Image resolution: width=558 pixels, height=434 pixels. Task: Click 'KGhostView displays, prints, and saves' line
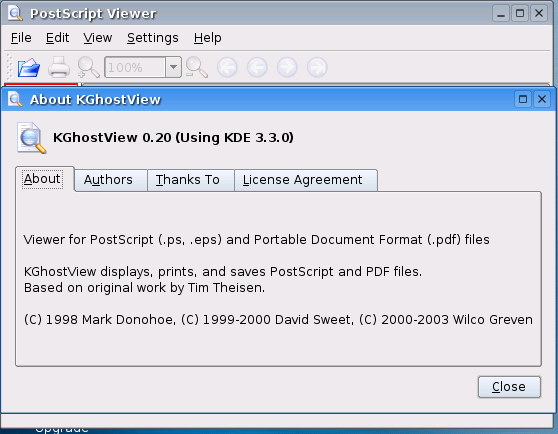coord(223,272)
